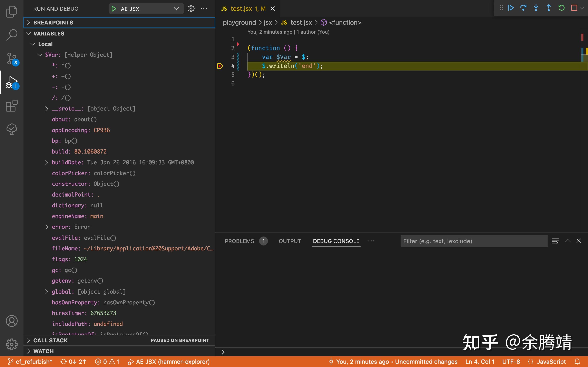Click the Step Over debug icon
Image resolution: width=588 pixels, height=367 pixels.
[x=523, y=8]
